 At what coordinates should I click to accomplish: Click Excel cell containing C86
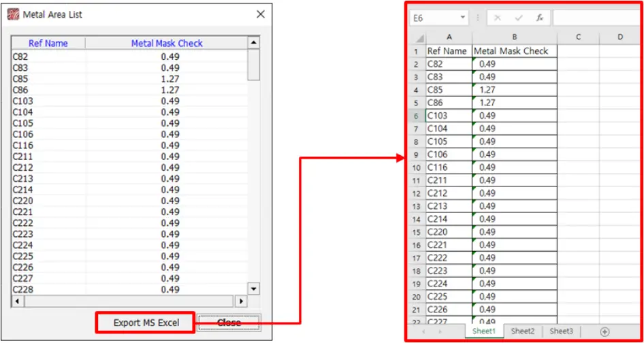coord(449,103)
